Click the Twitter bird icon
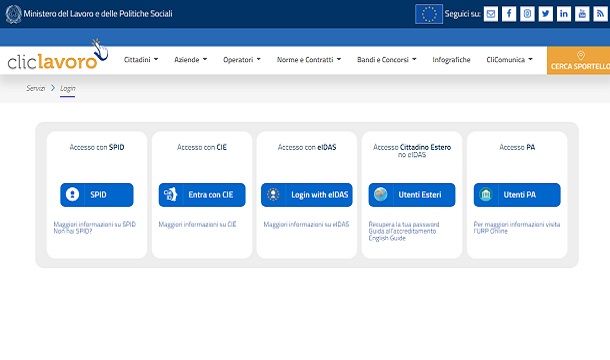The width and height of the screenshot is (610, 360). coord(545,14)
